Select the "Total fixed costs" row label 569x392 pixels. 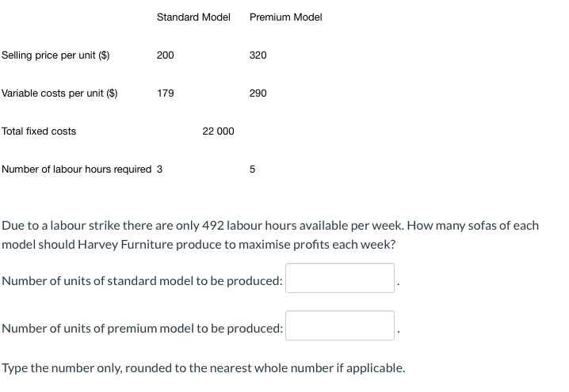pyautogui.click(x=39, y=131)
